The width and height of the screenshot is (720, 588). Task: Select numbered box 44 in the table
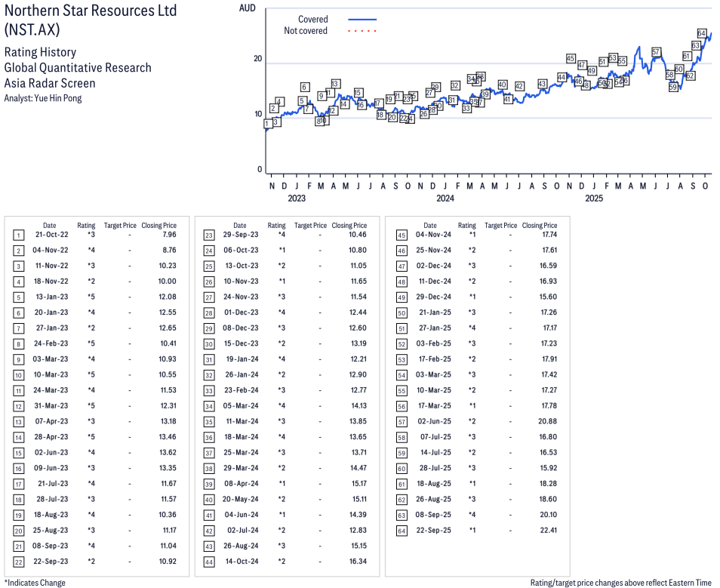tap(209, 562)
